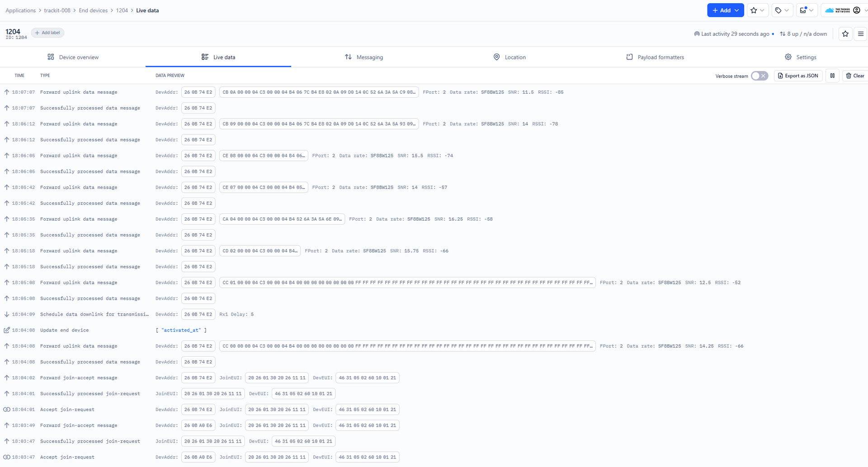Image resolution: width=868 pixels, height=467 pixels.
Task: Click the Device overview grid icon
Action: point(51,57)
